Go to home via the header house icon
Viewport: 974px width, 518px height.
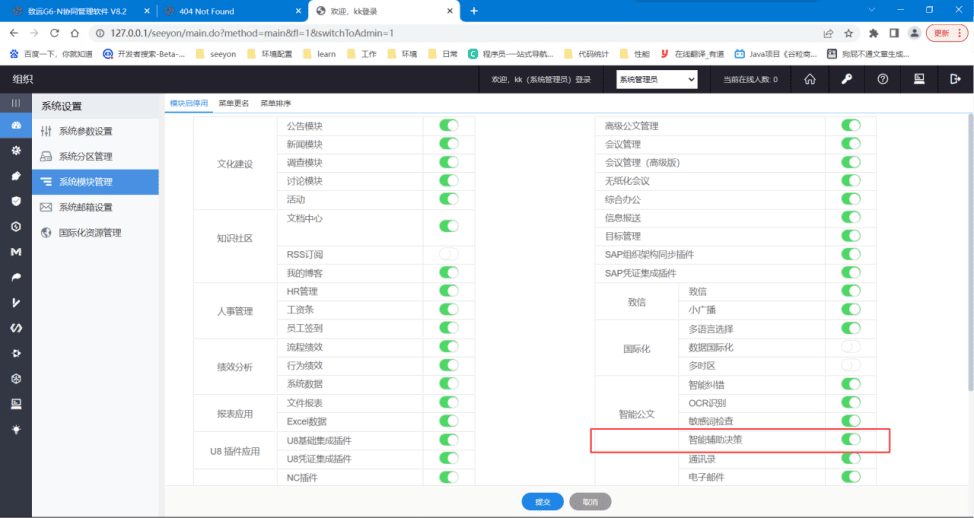coord(810,79)
